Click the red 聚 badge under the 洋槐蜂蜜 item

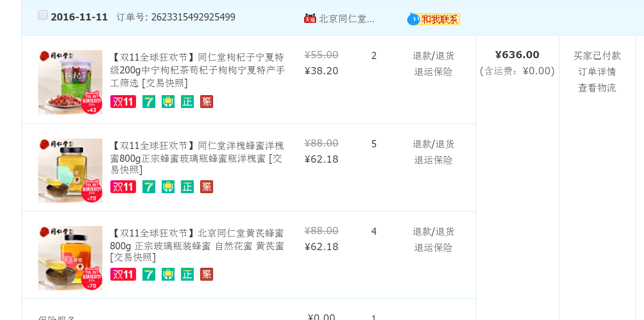(207, 187)
